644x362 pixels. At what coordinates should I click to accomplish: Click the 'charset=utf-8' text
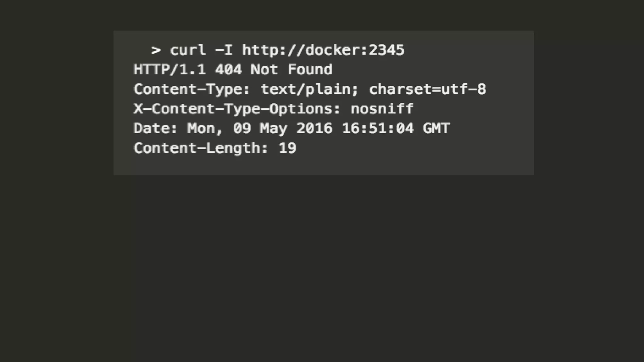click(x=427, y=90)
